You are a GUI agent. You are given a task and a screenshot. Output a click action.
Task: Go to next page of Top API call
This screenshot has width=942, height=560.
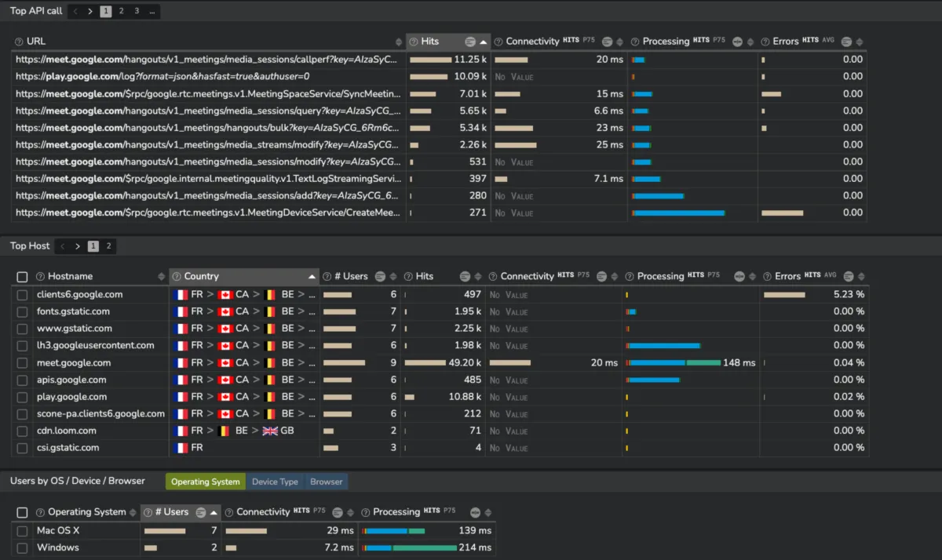[x=90, y=11]
